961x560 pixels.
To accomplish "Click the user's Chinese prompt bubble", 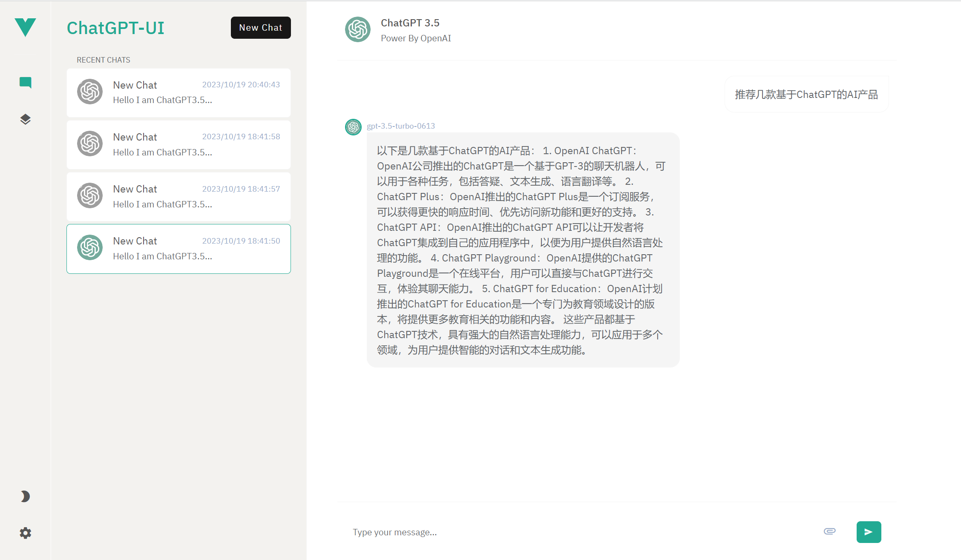I will pos(806,95).
